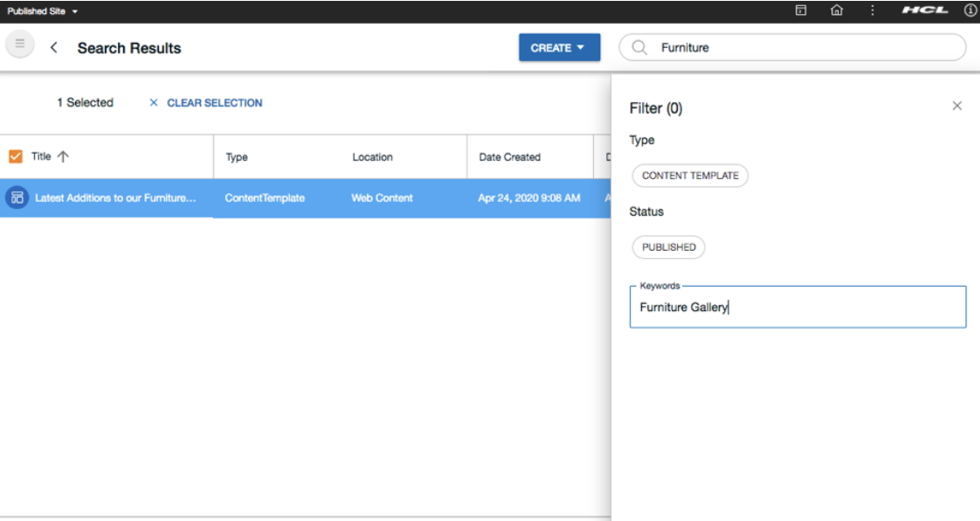The width and height of the screenshot is (980, 521).
Task: Go back using the left chevron
Action: pyautogui.click(x=54, y=48)
